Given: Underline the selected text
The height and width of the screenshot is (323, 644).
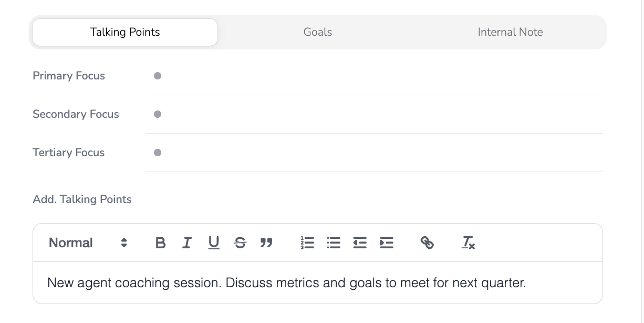Looking at the screenshot, I should [213, 243].
